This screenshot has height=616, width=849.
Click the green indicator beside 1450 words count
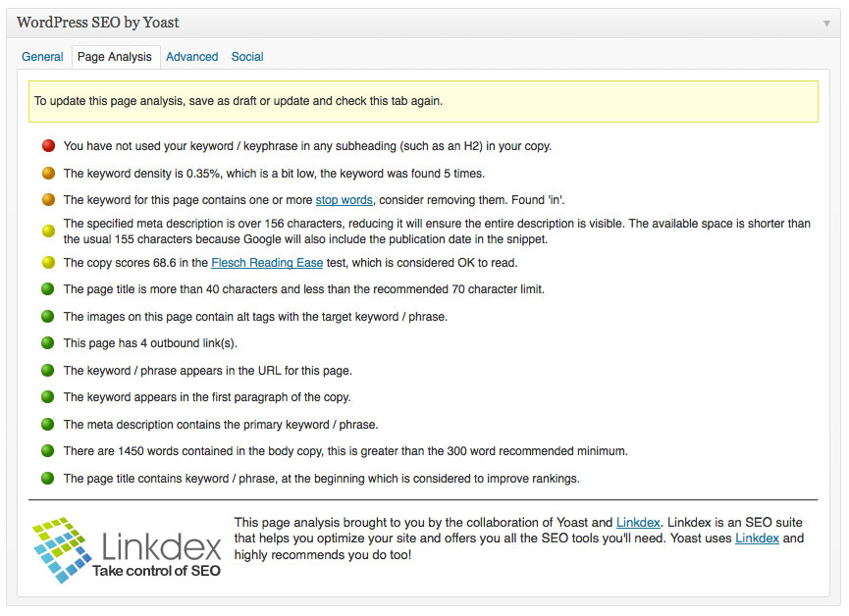click(x=48, y=451)
